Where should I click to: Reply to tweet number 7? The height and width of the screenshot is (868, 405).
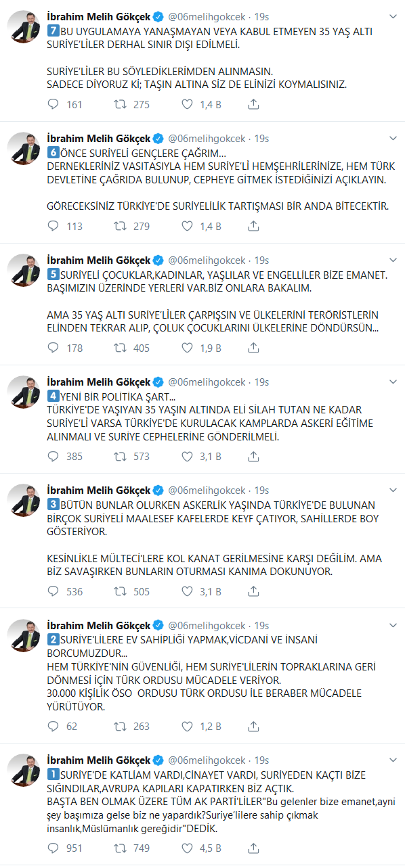(x=54, y=104)
